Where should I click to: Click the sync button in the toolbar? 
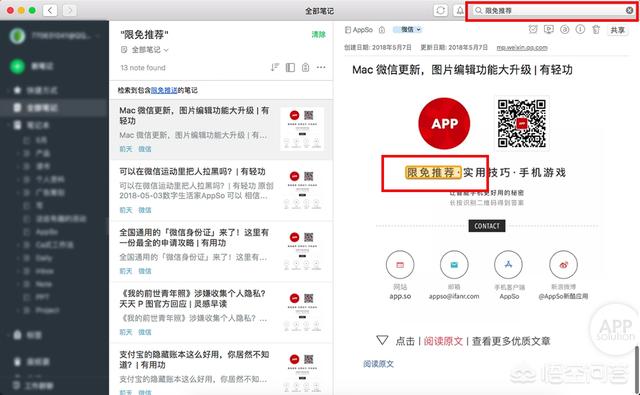coord(440,11)
